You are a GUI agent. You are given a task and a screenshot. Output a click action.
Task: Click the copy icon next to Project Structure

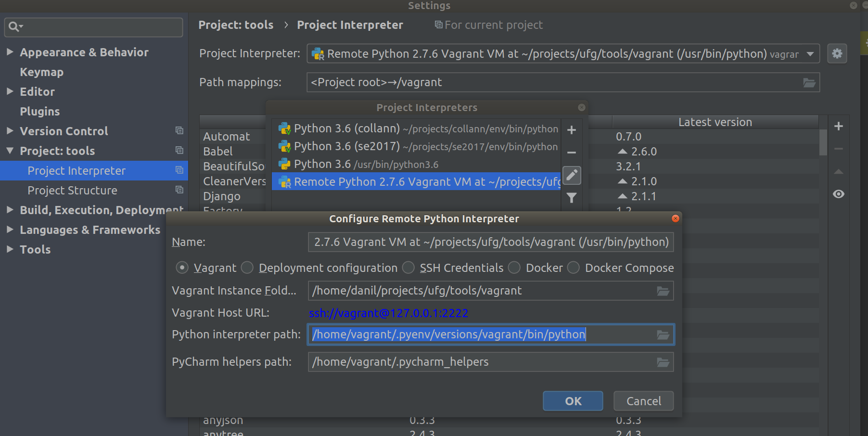pyautogui.click(x=179, y=190)
